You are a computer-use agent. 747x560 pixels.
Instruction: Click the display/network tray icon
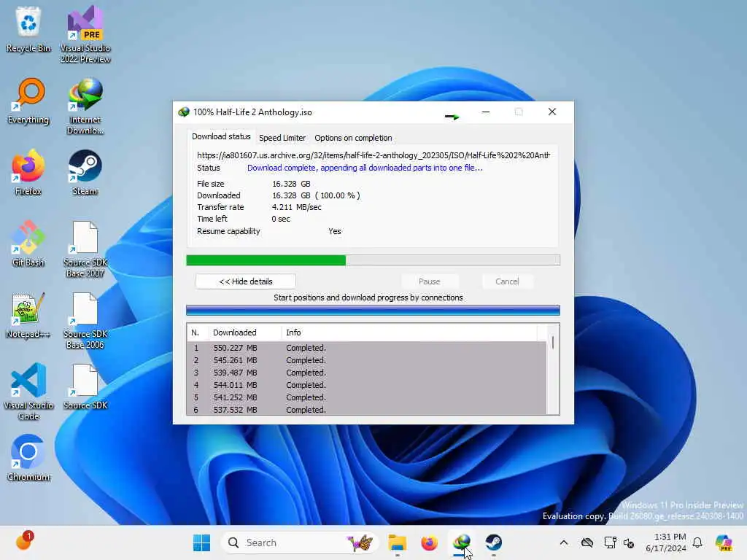[610, 542]
